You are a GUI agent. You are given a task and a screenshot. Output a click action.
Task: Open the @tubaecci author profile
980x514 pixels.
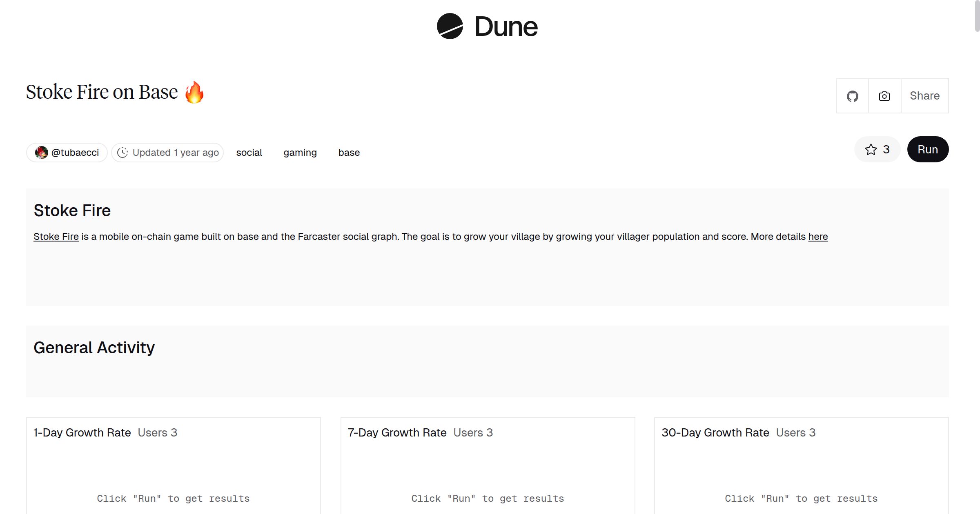pos(75,153)
